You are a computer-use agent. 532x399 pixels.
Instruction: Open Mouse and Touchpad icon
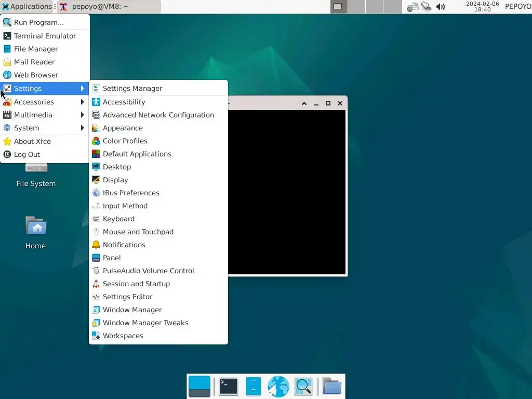(x=96, y=232)
